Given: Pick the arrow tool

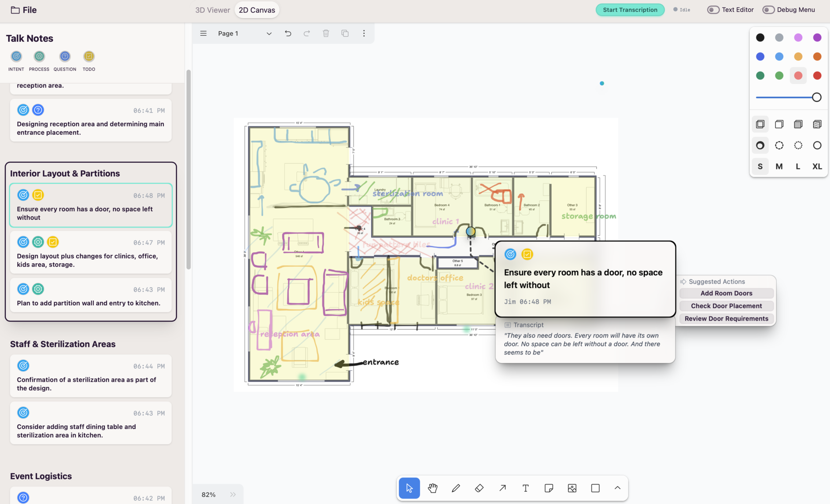Looking at the screenshot, I should (502, 488).
